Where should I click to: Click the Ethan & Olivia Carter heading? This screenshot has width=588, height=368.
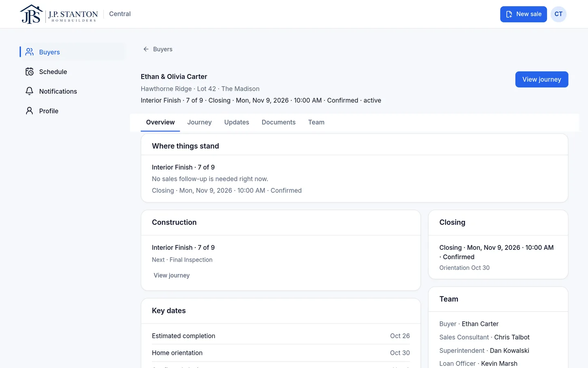point(174,76)
